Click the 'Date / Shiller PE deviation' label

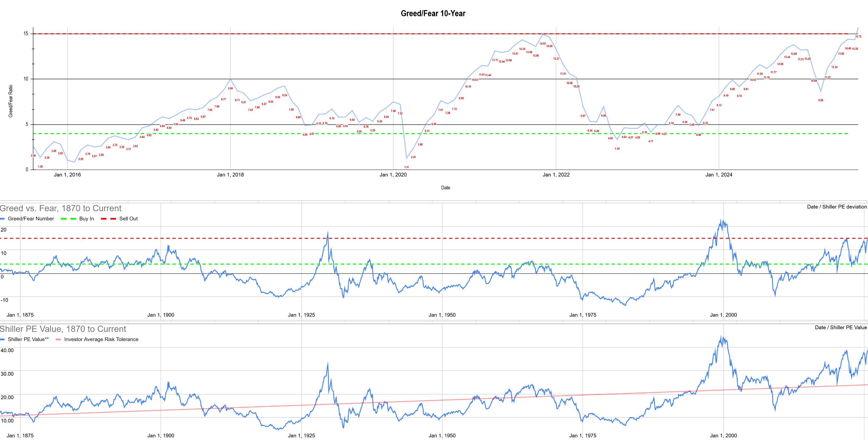coord(837,207)
